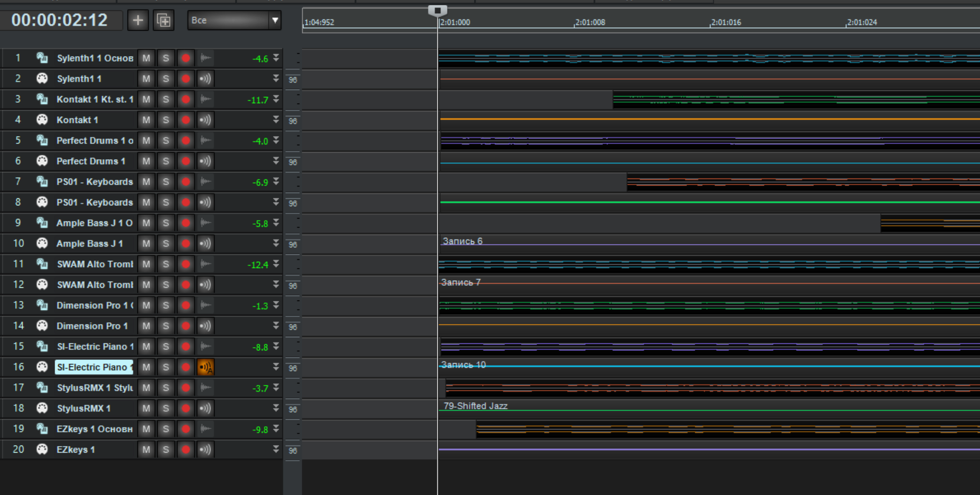This screenshot has width=980, height=495.
Task: Expand PS01 - Keyboards track 7 arrow
Action: (276, 181)
